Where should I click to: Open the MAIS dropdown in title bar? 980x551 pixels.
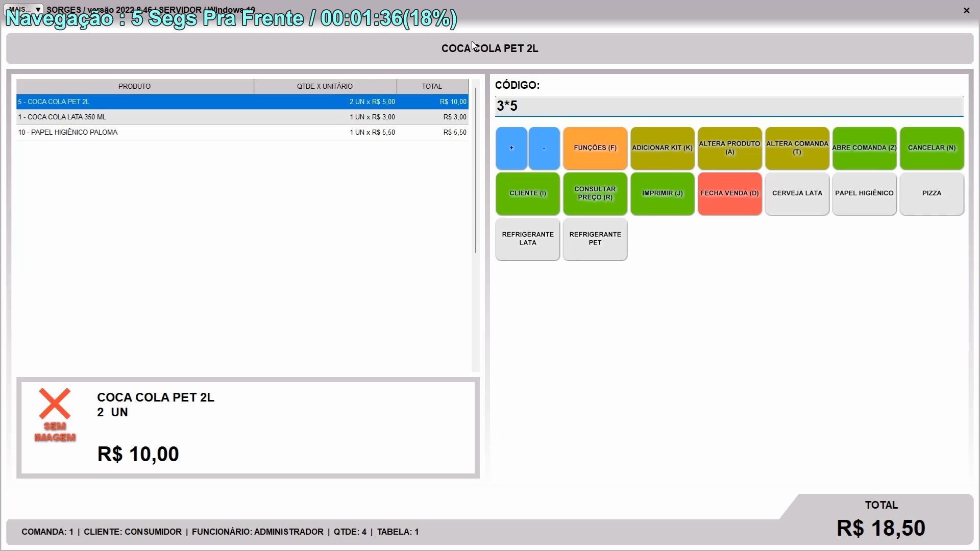(x=24, y=9)
